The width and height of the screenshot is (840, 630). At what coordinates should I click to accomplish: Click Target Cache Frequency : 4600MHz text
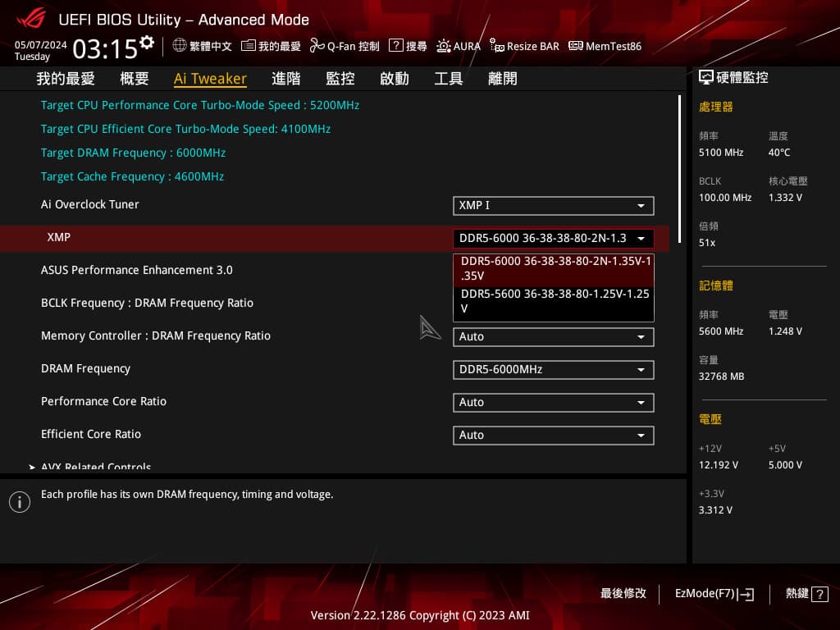(132, 176)
